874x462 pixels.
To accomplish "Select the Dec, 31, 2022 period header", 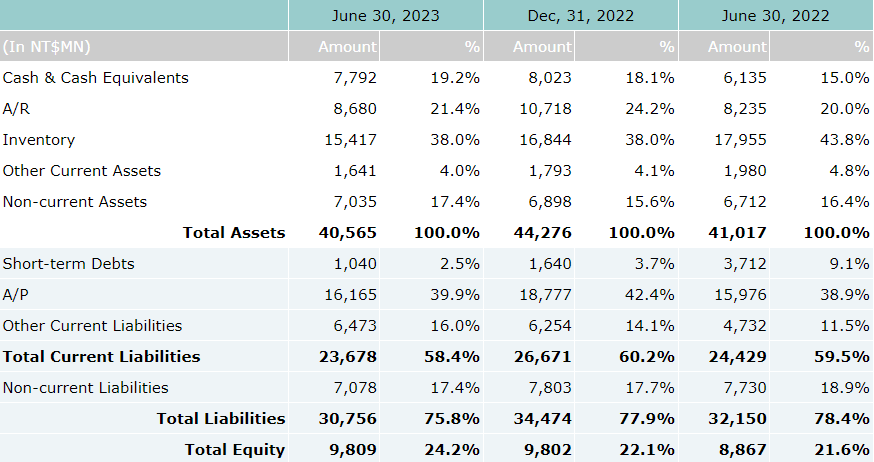I will pyautogui.click(x=580, y=16).
